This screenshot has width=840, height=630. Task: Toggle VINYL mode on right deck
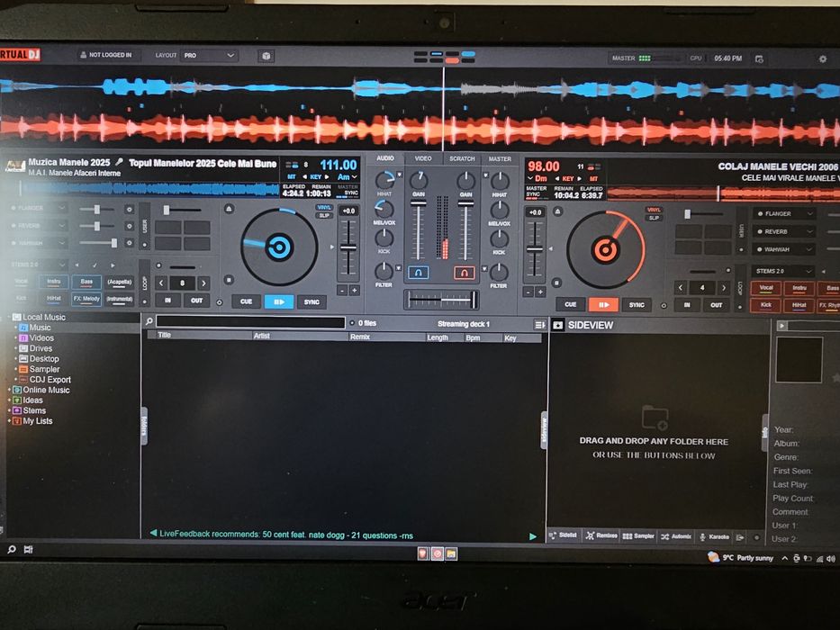click(x=654, y=210)
